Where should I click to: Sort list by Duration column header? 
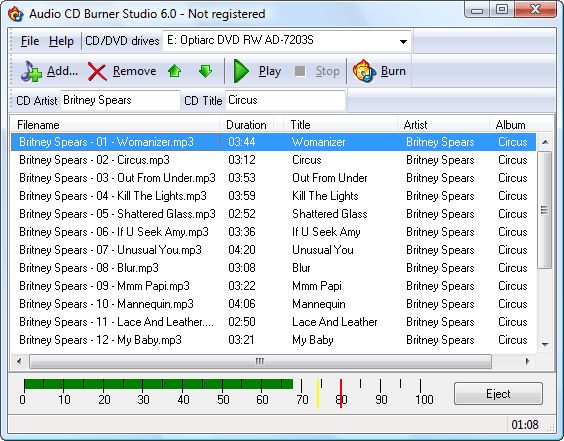[x=246, y=125]
